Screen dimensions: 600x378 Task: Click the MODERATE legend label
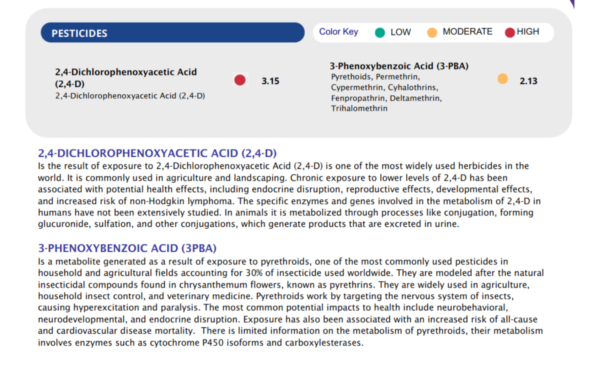point(468,32)
